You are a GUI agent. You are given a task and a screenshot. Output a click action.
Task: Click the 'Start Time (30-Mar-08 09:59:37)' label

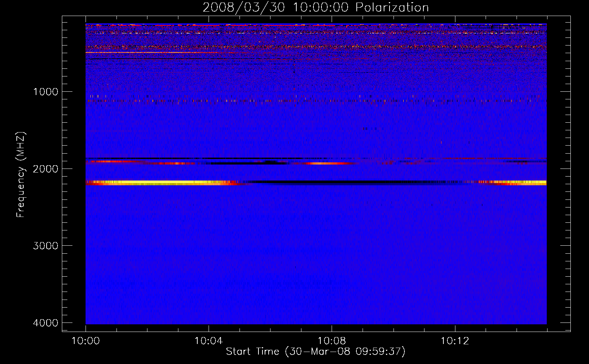point(316,352)
